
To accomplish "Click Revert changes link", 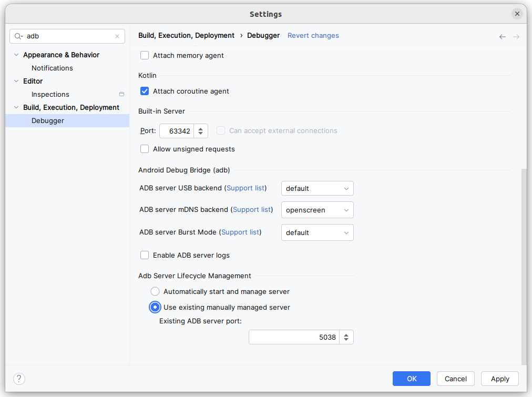I will click(313, 36).
